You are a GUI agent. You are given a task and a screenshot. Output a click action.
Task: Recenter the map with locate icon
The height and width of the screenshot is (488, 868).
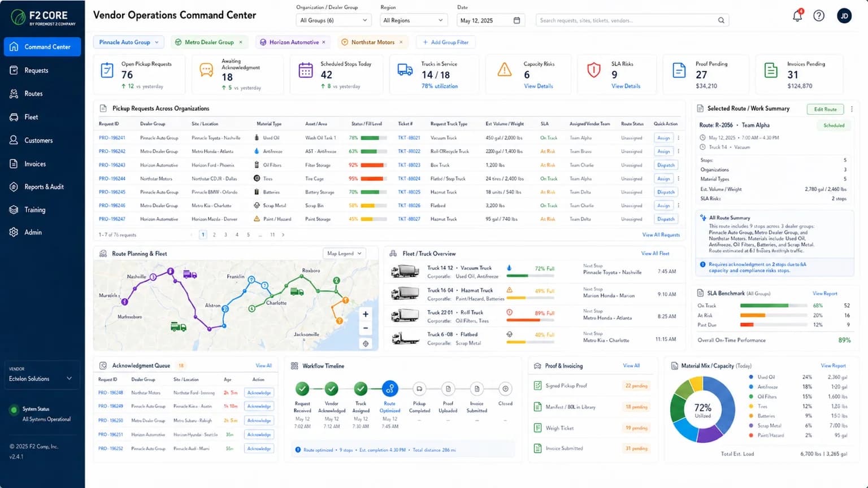point(366,343)
